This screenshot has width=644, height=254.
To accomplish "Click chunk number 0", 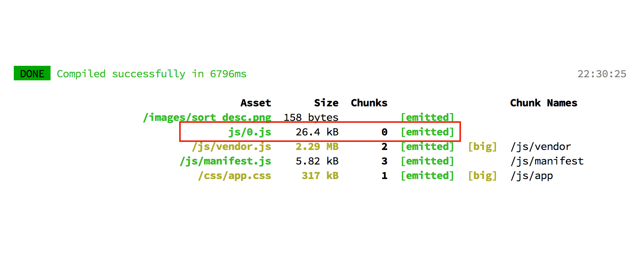I will pos(384,132).
